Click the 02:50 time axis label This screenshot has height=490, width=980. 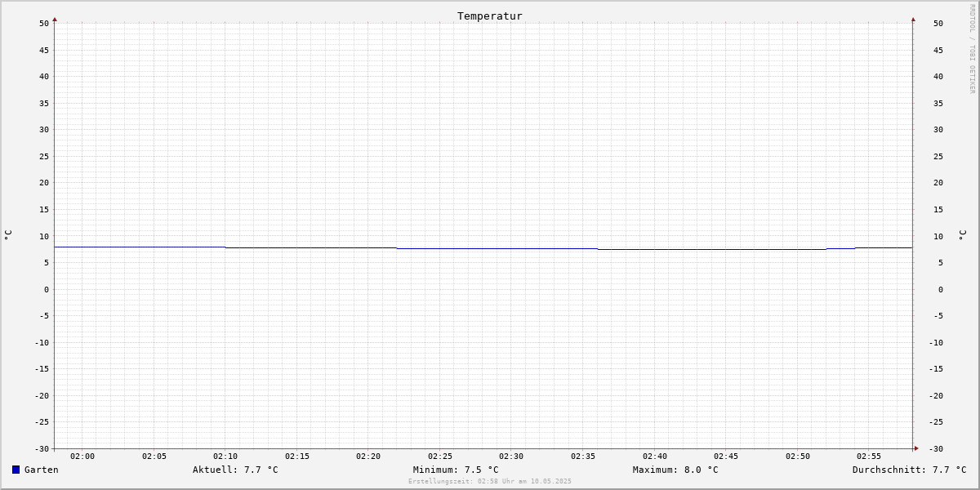pos(798,457)
